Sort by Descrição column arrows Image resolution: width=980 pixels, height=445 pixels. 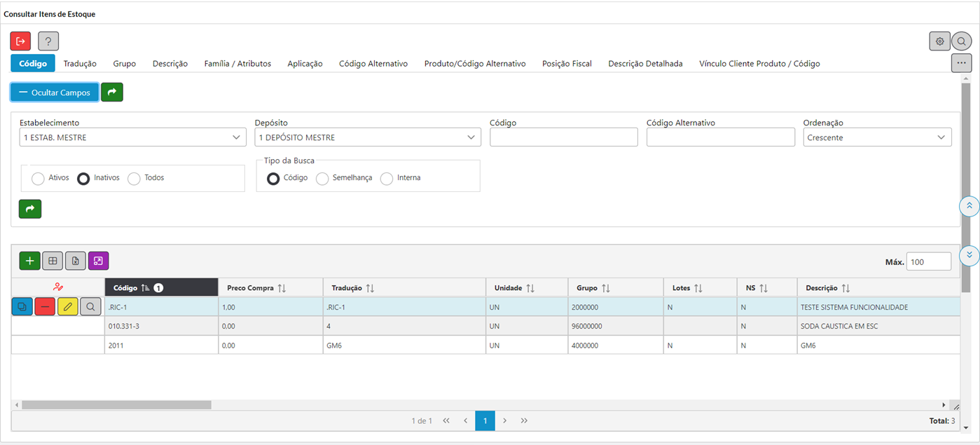[x=846, y=288]
